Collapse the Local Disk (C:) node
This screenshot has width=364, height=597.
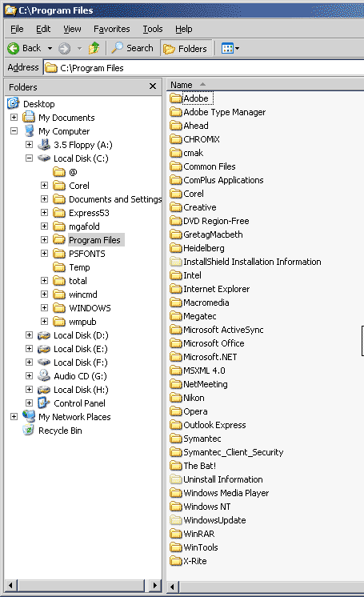(x=30, y=158)
